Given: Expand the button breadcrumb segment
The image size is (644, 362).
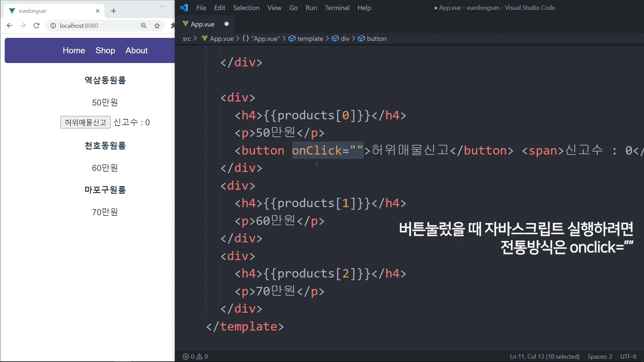Looking at the screenshot, I should point(376,39).
